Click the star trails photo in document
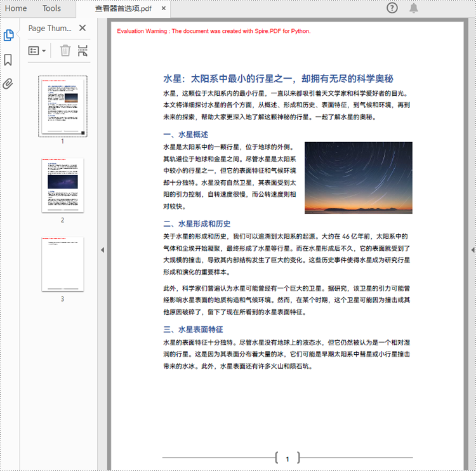The image size is (476, 471). click(358, 178)
